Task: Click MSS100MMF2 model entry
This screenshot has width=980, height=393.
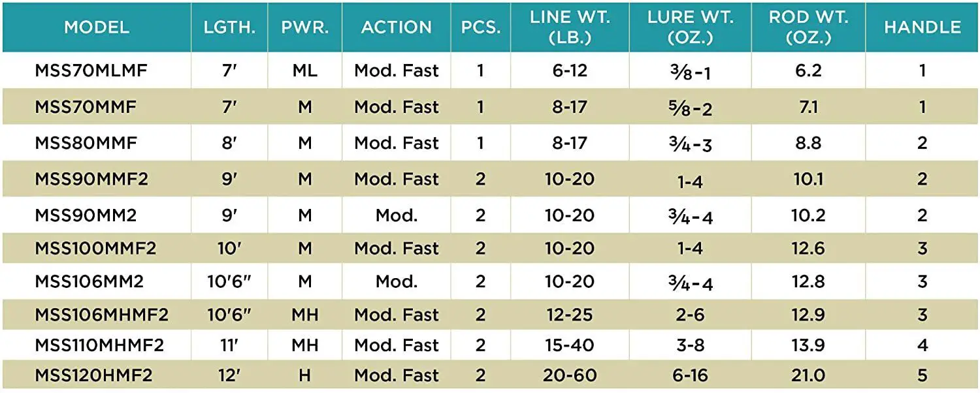Action: (95, 248)
